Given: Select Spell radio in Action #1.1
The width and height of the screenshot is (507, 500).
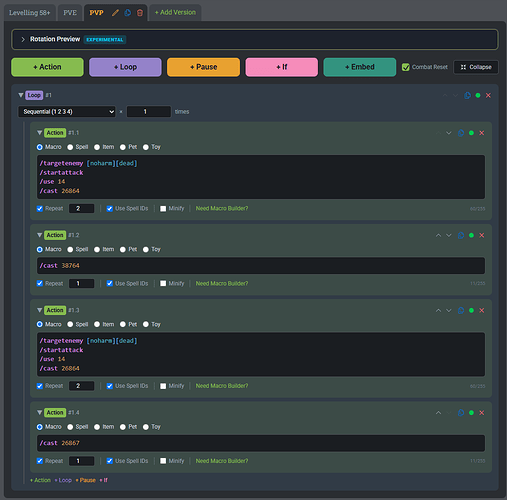Looking at the screenshot, I should tap(70, 147).
